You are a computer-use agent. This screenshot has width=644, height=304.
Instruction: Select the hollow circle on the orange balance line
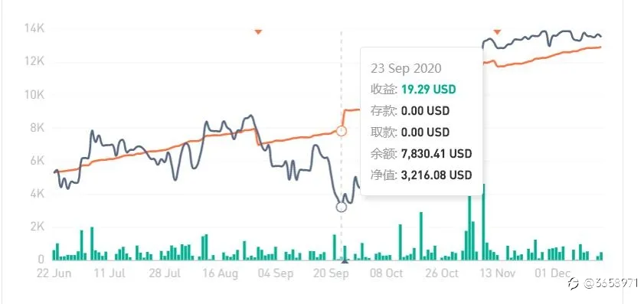[342, 131]
